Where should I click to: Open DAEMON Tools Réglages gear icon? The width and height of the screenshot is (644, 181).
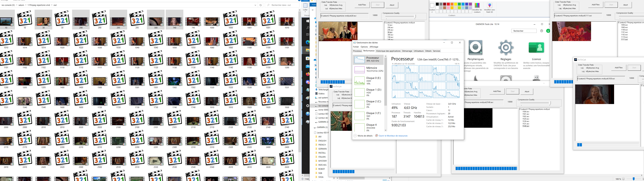pyautogui.click(x=506, y=47)
